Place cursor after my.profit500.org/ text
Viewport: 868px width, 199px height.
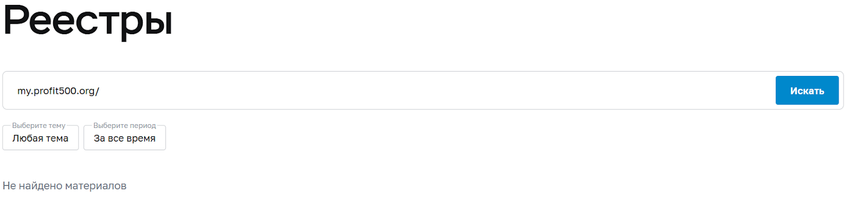[x=100, y=91]
